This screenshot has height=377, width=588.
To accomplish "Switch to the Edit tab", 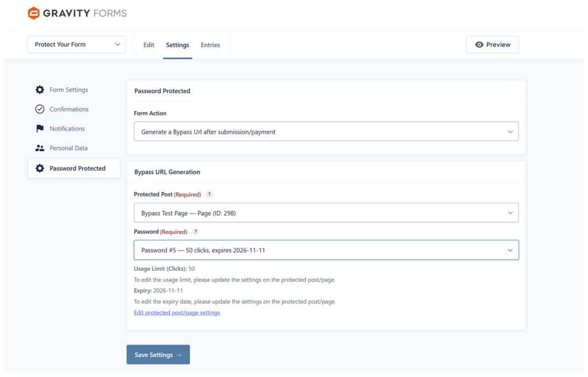I will click(x=149, y=45).
